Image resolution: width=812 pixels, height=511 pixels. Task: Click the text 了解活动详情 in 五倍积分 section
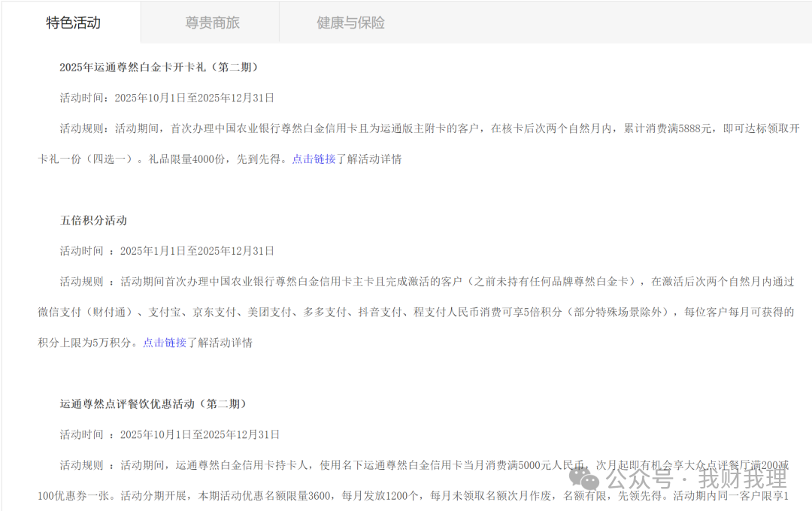coord(220,342)
